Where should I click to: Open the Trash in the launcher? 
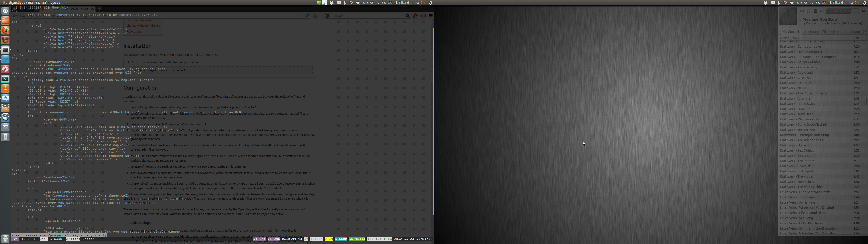[5, 239]
